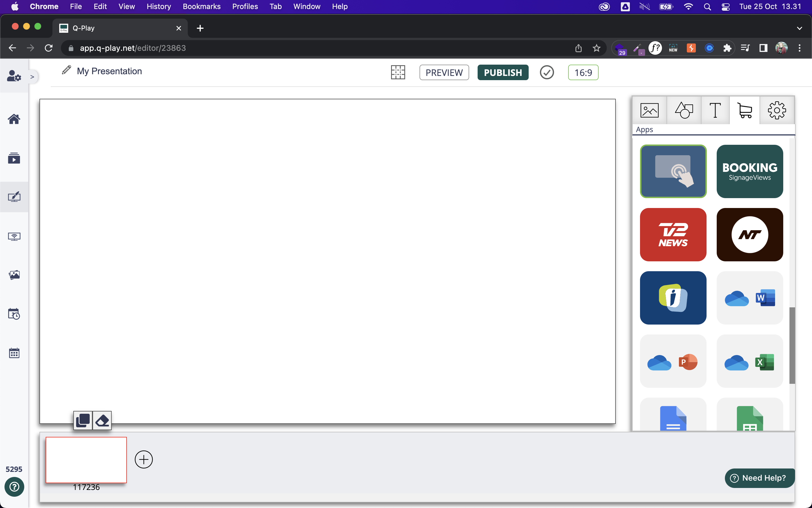Open the calendar icon in sidebar
Screen dimensions: 812x508
click(14, 353)
